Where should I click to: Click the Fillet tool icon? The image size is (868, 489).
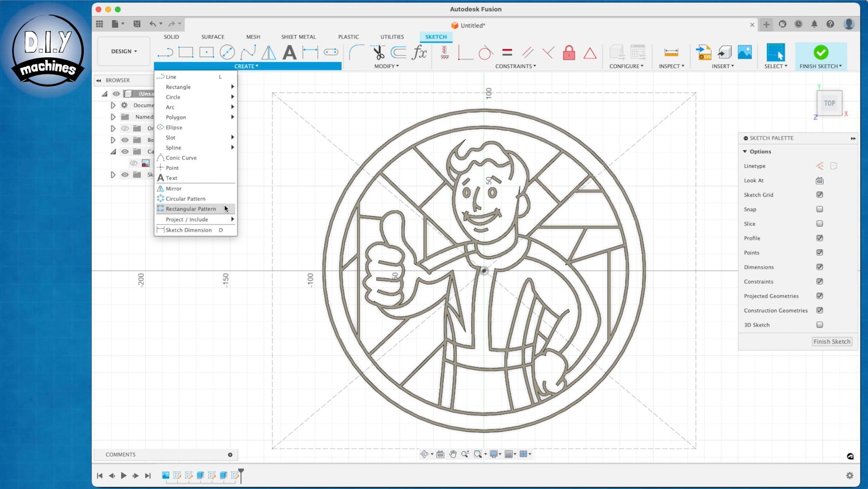click(x=356, y=52)
